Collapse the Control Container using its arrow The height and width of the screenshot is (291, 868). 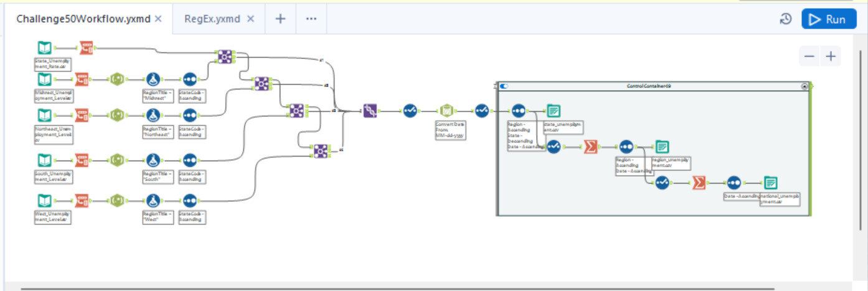coord(804,86)
